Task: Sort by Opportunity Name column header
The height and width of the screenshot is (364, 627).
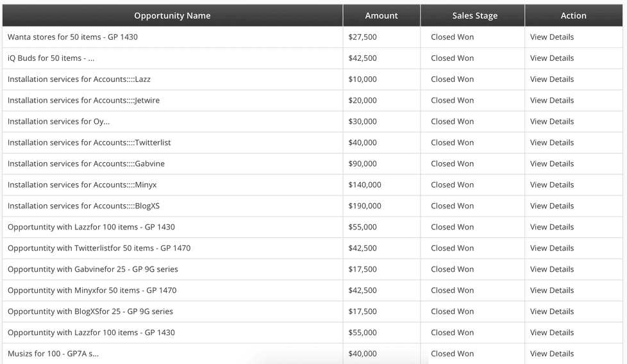Action: pos(172,15)
